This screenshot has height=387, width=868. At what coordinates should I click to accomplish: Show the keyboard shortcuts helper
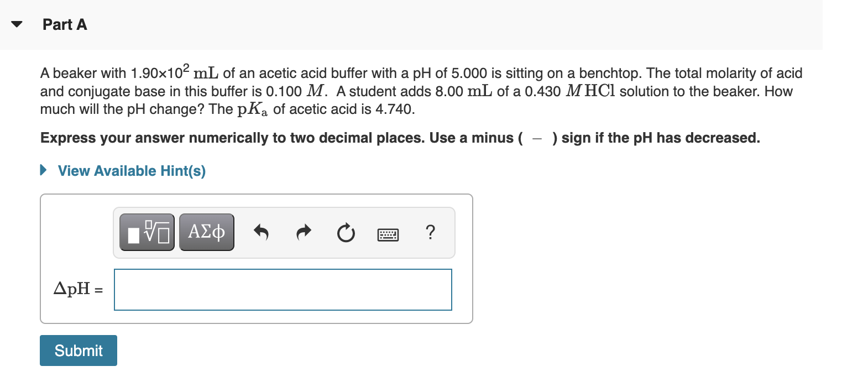pos(387,234)
